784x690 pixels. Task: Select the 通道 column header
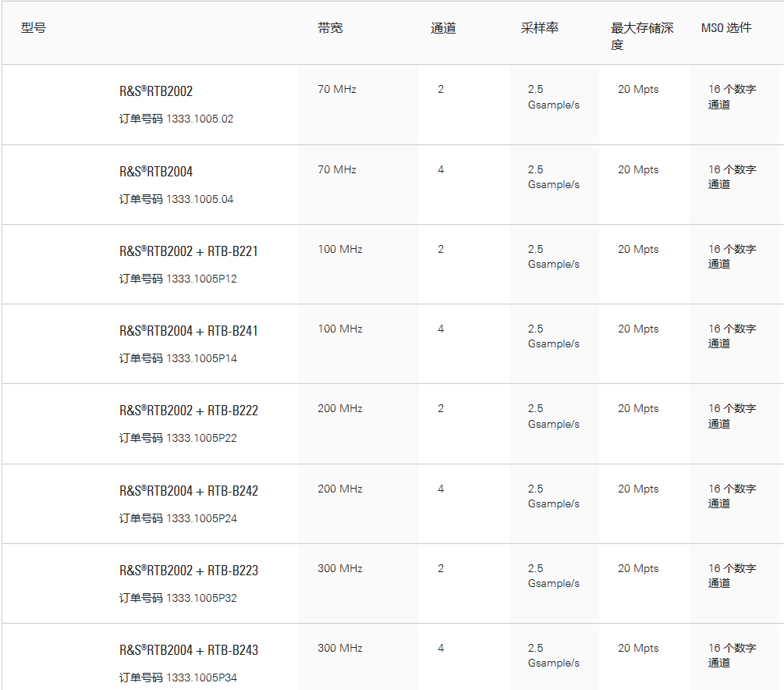point(443,28)
